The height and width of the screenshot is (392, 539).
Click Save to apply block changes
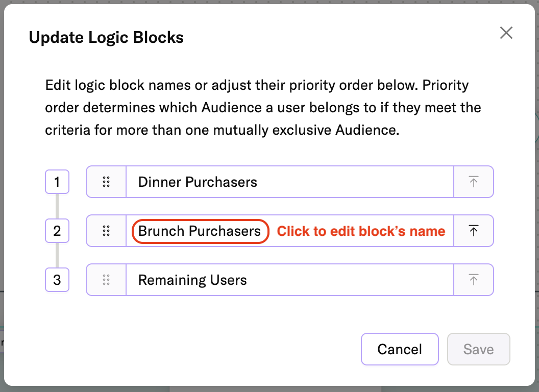pyautogui.click(x=478, y=349)
